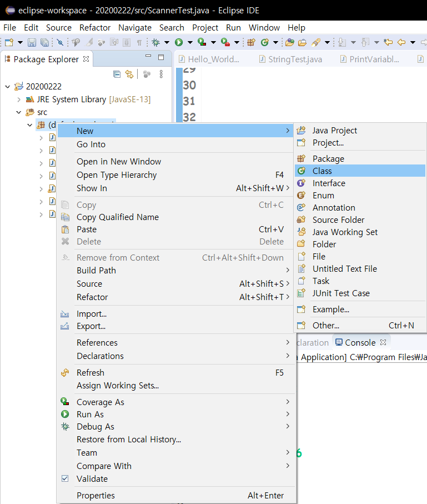Expand the JRE System Library node
Image resolution: width=427 pixels, height=504 pixels.
click(x=19, y=99)
